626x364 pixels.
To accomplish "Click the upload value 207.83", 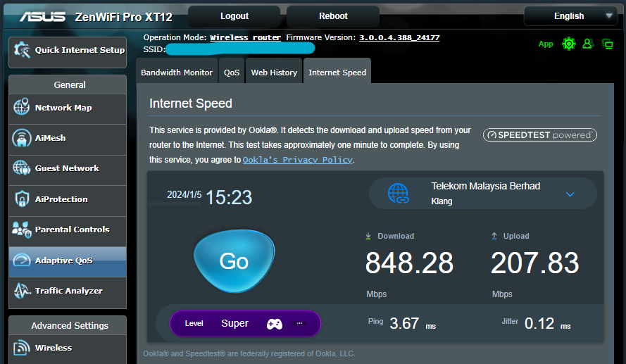I will (534, 263).
